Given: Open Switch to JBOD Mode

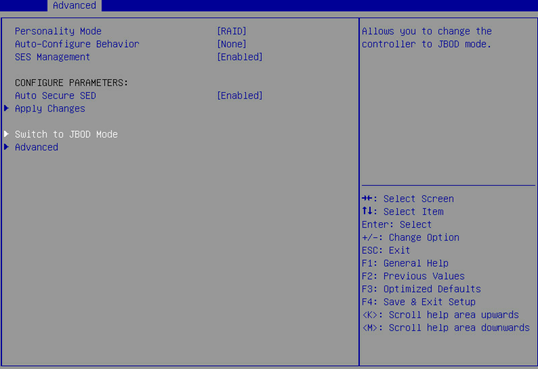Looking at the screenshot, I should [66, 135].
